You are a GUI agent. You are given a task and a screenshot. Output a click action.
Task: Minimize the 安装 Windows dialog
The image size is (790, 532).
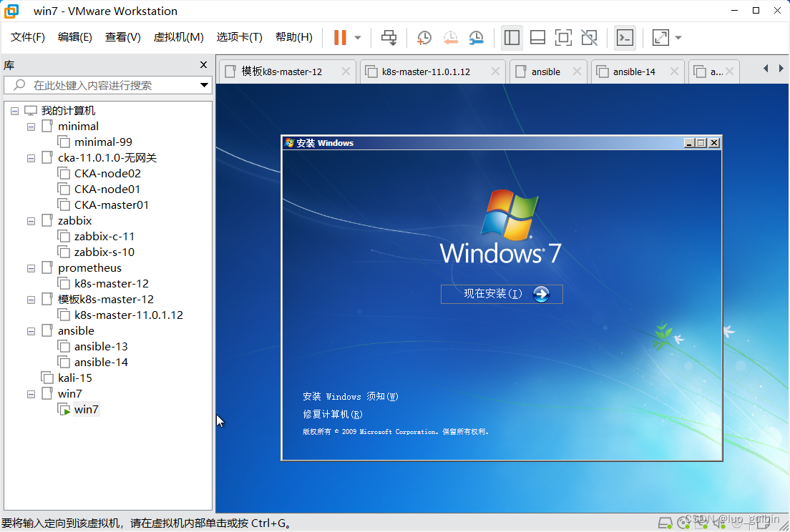pyautogui.click(x=689, y=143)
